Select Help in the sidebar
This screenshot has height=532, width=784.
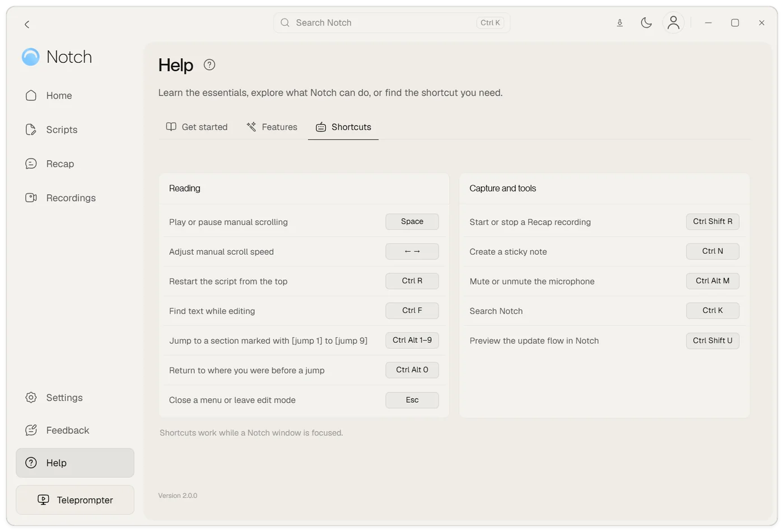(x=75, y=463)
